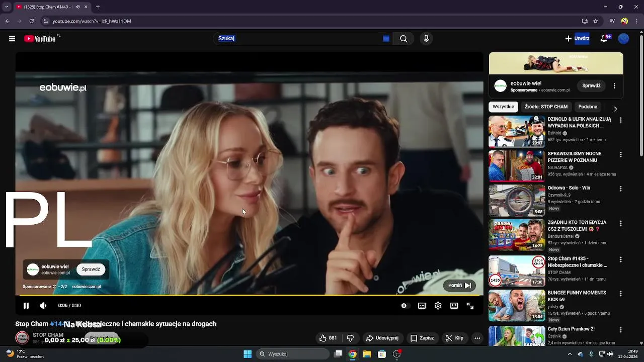Select the Wszystkie filter chip
644x362 pixels.
[503, 107]
